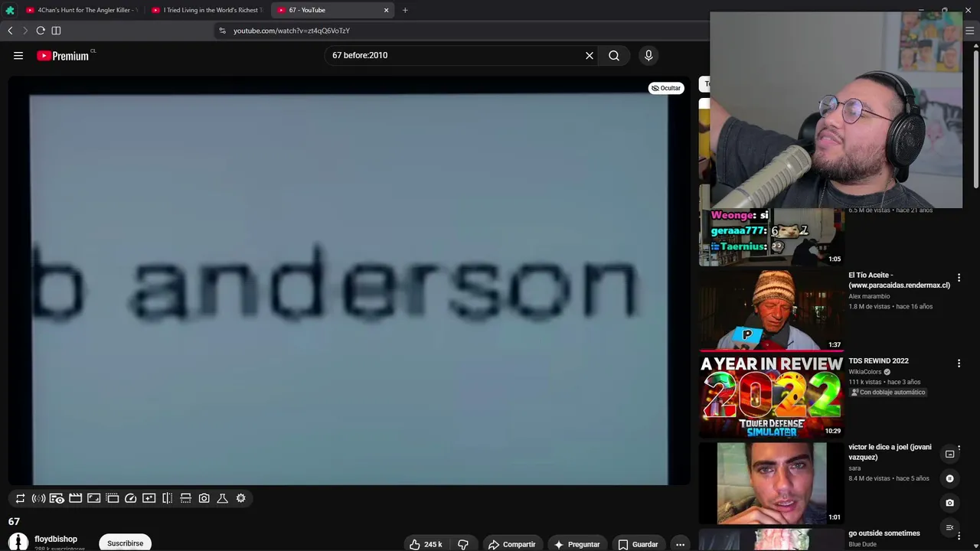980x551 pixels.
Task: Click the Guardar save button
Action: [639, 544]
